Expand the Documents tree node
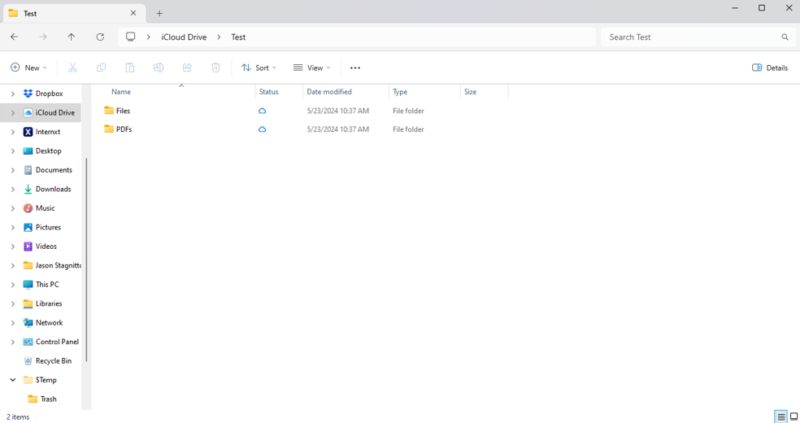 click(13, 170)
